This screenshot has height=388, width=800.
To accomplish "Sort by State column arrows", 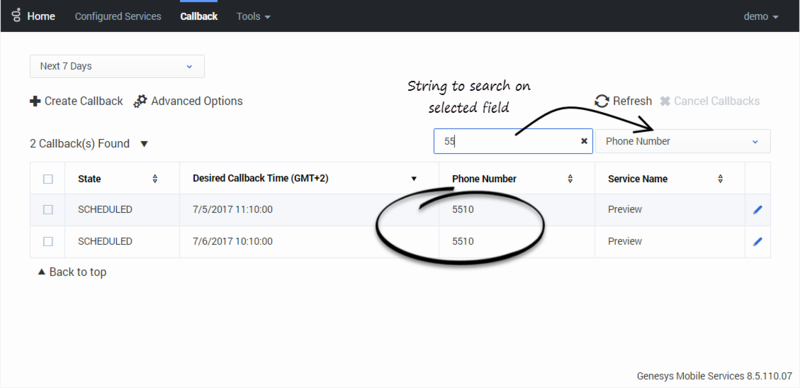I will [155, 179].
